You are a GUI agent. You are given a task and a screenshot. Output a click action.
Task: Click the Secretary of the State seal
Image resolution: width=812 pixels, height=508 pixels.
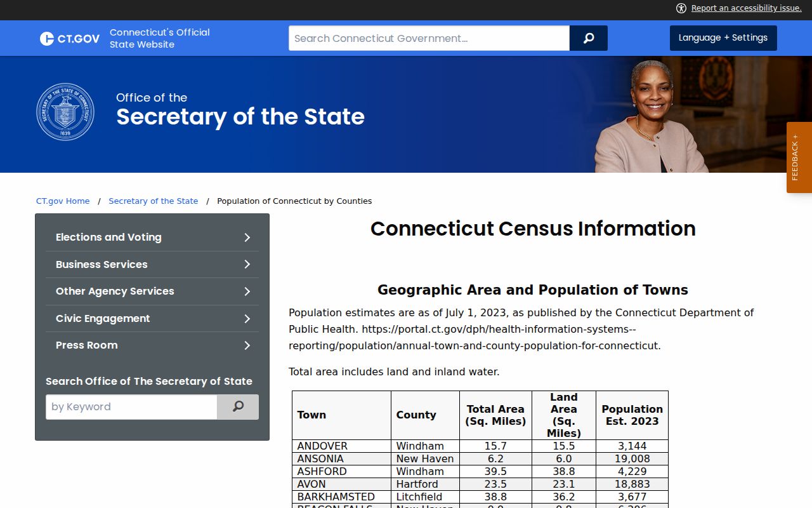pyautogui.click(x=65, y=112)
